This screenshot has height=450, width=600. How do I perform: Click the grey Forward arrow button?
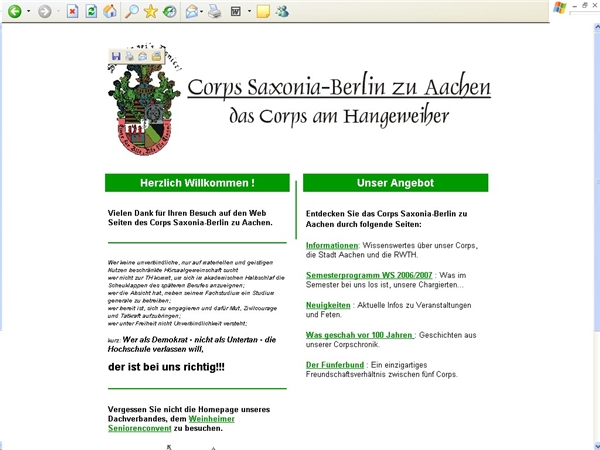click(45, 11)
